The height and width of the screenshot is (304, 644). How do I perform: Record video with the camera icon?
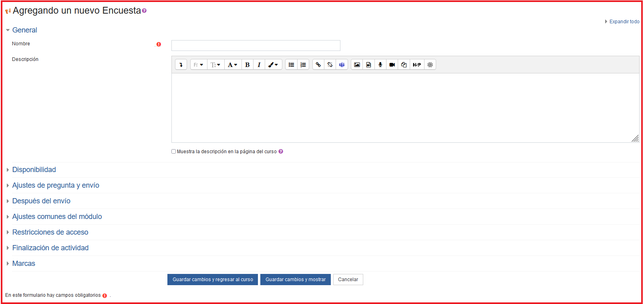(x=392, y=65)
